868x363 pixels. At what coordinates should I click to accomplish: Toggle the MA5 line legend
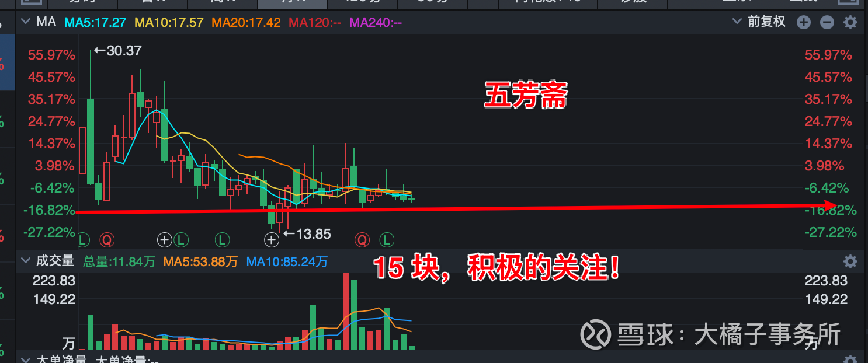pyautogui.click(x=95, y=23)
